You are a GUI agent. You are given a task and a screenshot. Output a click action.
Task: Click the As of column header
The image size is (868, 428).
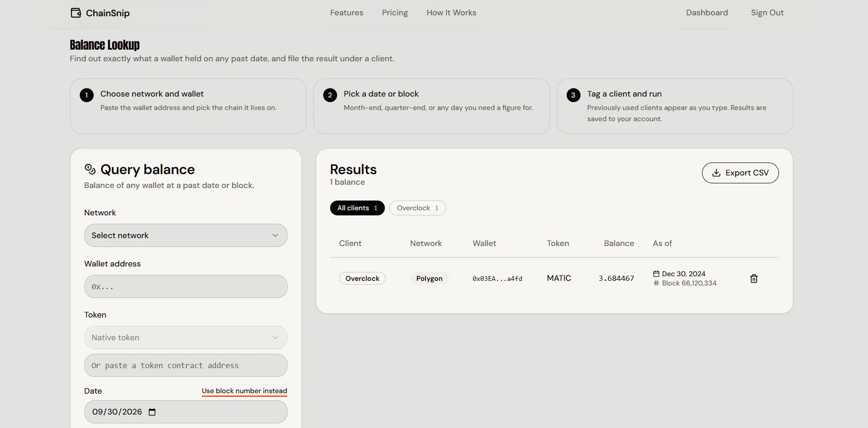point(662,243)
